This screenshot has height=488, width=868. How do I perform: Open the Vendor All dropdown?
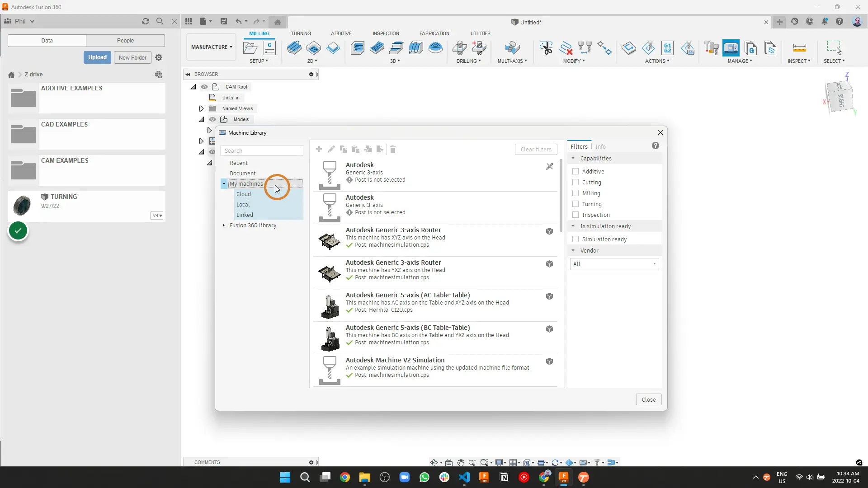point(614,264)
